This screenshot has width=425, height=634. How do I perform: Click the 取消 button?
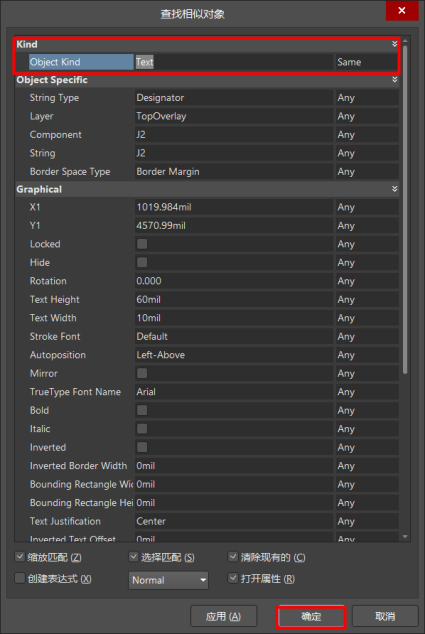tap(385, 617)
